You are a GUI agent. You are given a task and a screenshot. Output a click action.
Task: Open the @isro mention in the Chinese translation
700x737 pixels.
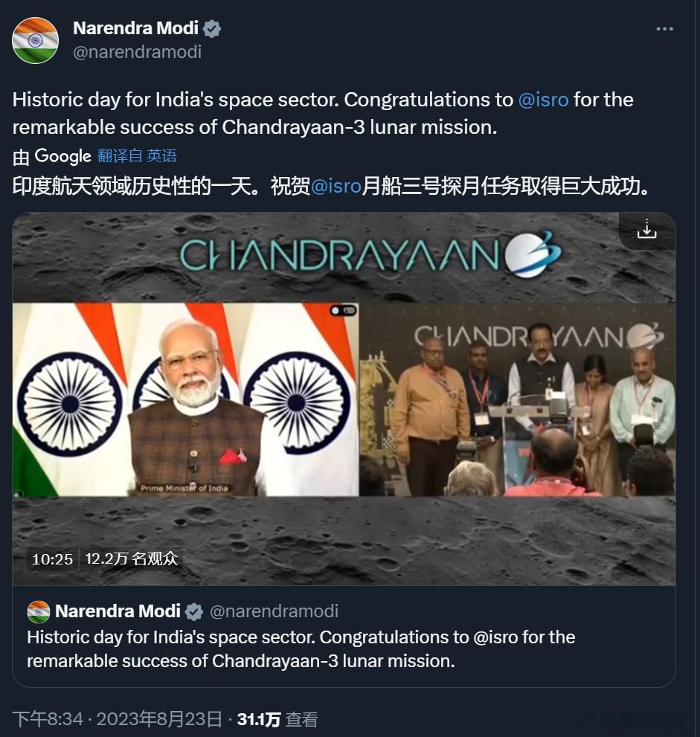pos(336,186)
